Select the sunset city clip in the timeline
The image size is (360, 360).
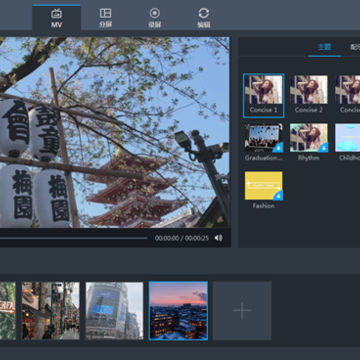[178, 311]
